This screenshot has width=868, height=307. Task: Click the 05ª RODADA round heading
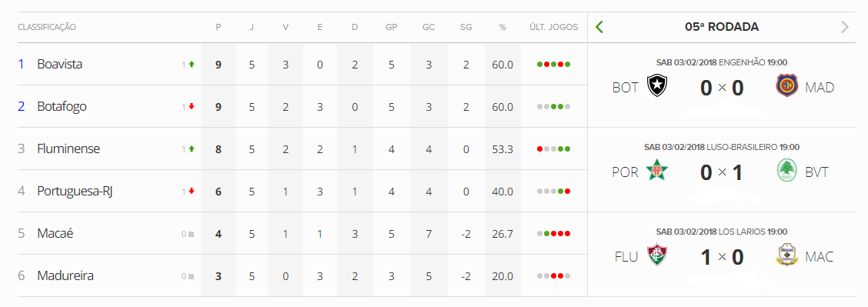[722, 27]
